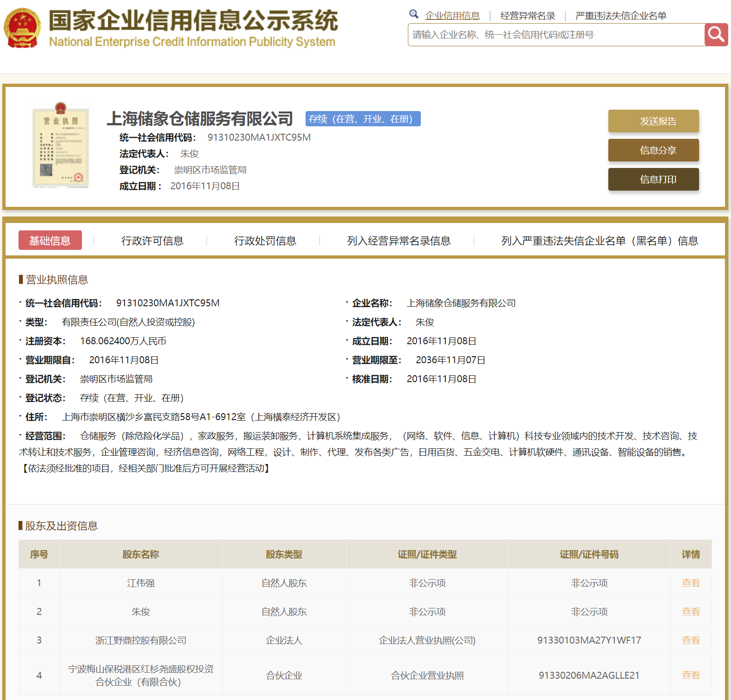The image size is (731, 700).
Task: Open the 行政处罚信息 tab
Action: pos(265,241)
